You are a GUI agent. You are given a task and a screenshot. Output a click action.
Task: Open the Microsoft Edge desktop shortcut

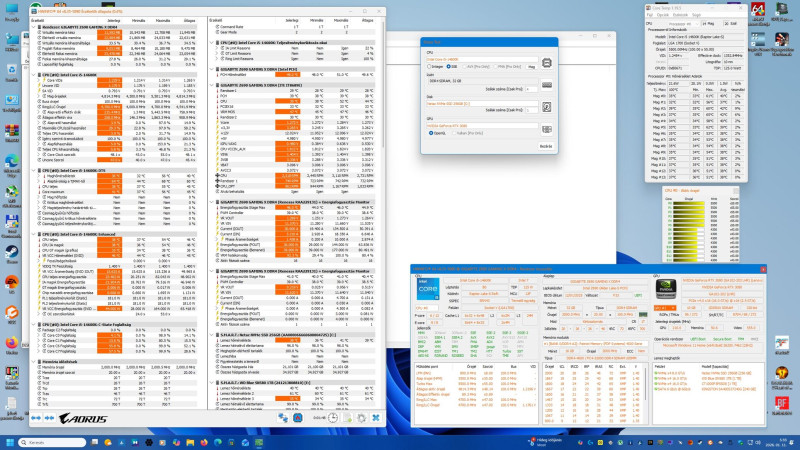click(11, 165)
